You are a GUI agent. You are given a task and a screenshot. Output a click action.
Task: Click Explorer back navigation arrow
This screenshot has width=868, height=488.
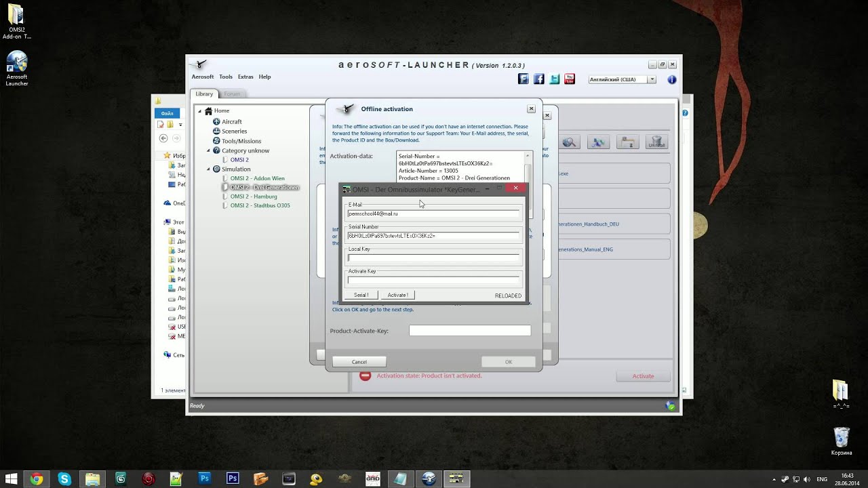point(163,138)
